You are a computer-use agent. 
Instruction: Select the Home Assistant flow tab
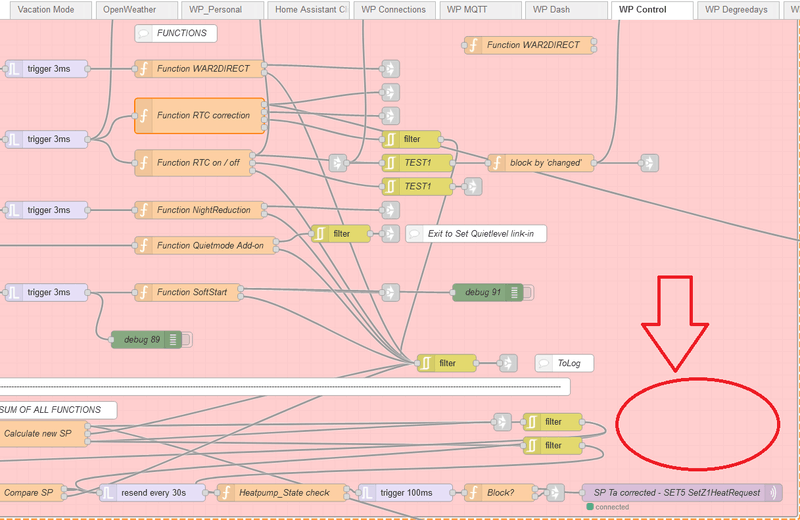[x=311, y=10]
